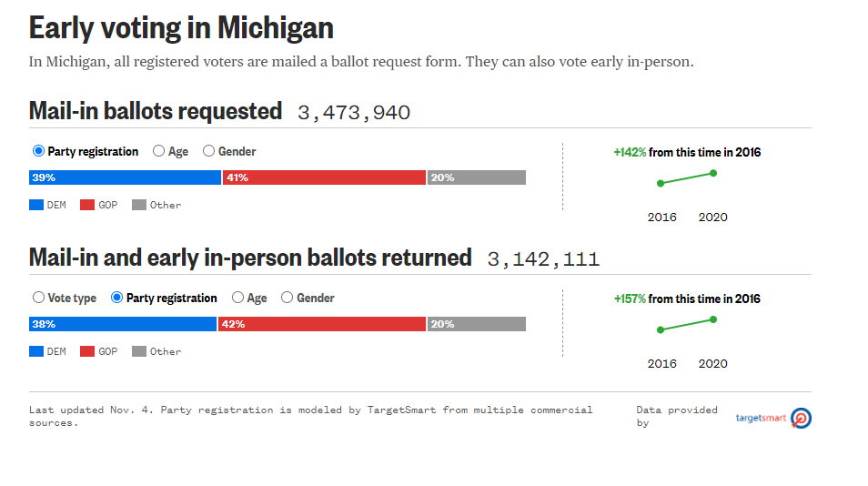The image size is (868, 486).
Task: Select Gender filter for ballots returned
Action: [288, 298]
